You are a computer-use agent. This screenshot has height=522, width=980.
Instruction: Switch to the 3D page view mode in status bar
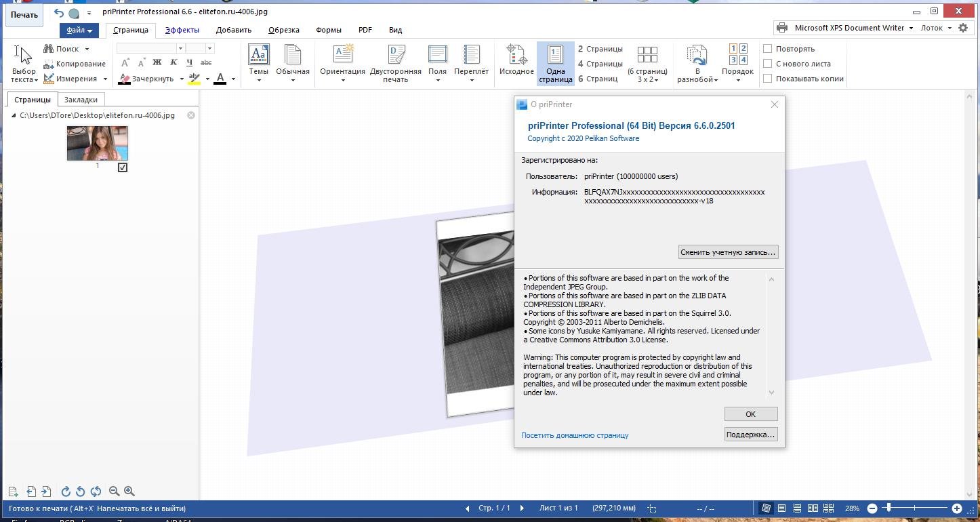point(766,508)
